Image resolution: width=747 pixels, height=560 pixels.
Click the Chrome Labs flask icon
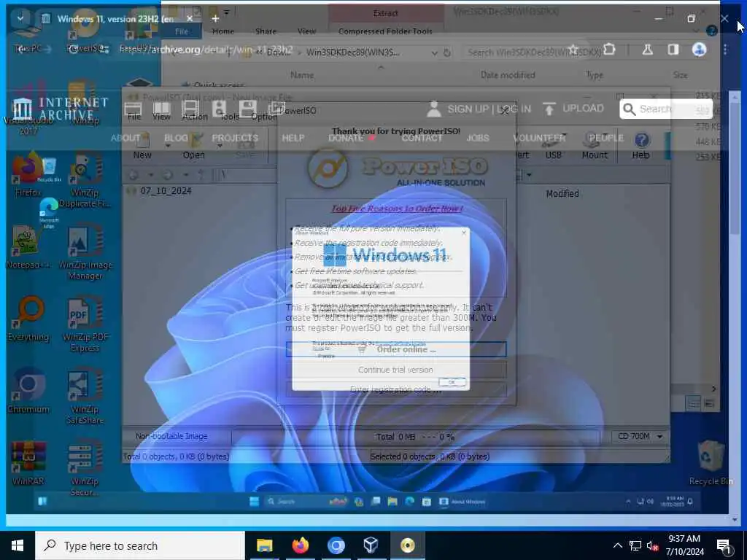[648, 50]
